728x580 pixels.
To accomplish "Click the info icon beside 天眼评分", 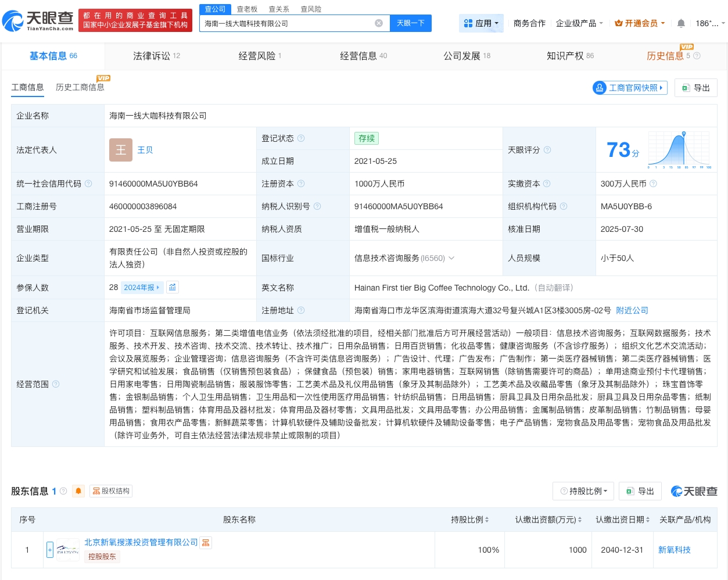I will (547, 150).
